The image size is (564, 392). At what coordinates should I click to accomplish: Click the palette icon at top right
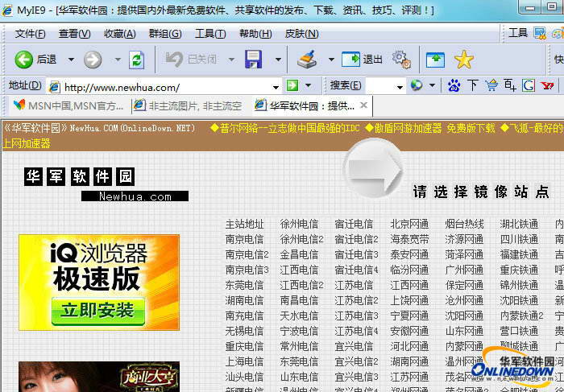pyautogui.click(x=558, y=34)
